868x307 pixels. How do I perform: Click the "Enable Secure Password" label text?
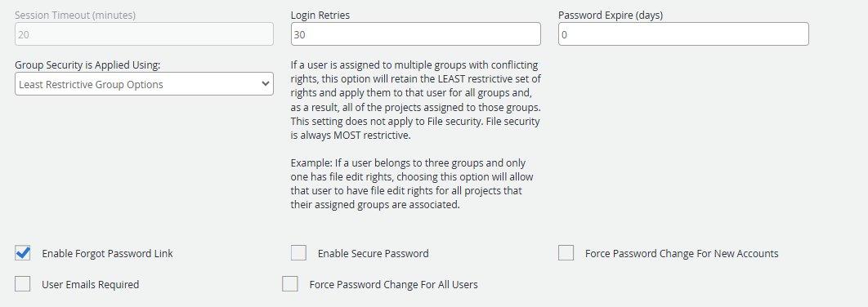(373, 254)
